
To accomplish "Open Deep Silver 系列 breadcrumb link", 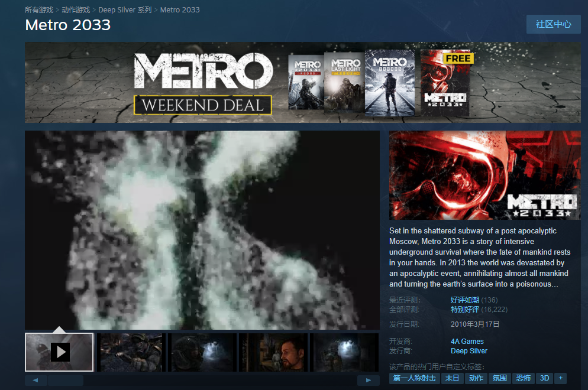I will tap(125, 9).
